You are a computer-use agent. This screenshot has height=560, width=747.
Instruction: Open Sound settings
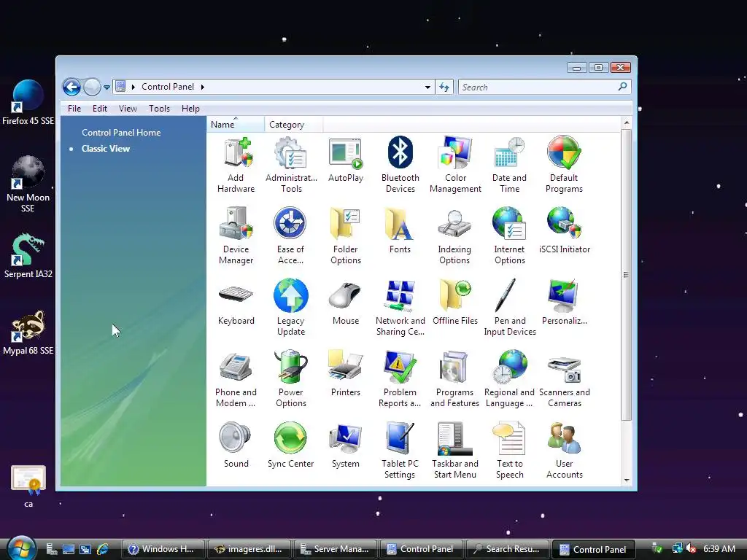point(236,446)
